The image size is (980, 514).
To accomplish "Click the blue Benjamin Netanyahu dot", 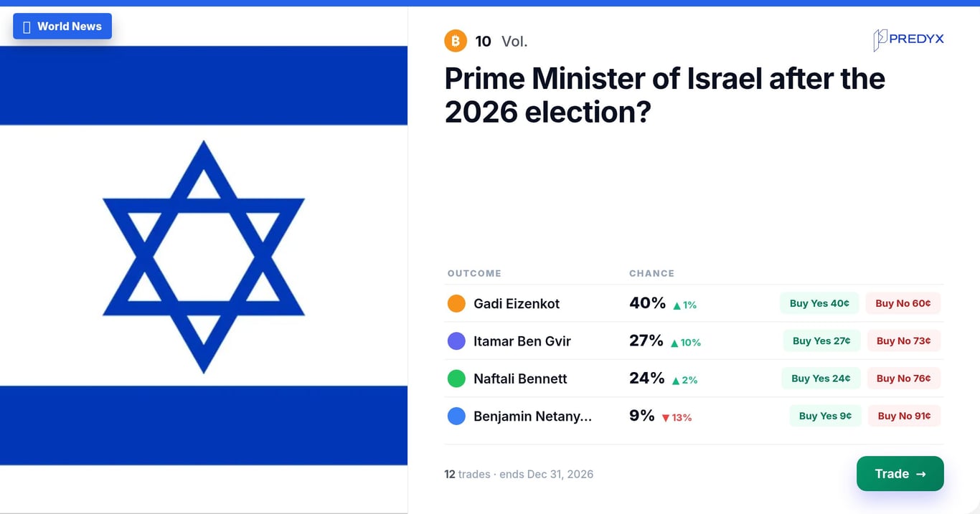I will point(456,416).
